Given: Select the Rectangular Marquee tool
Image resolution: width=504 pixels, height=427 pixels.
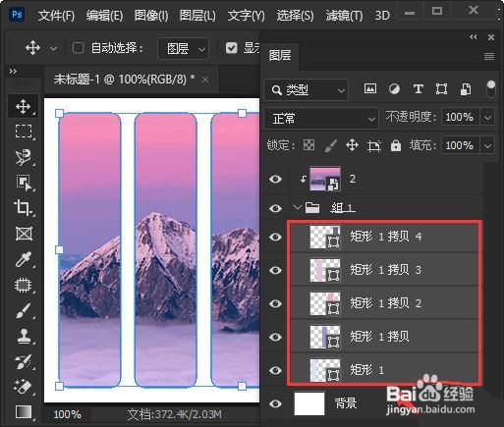Looking at the screenshot, I should coord(24,132).
